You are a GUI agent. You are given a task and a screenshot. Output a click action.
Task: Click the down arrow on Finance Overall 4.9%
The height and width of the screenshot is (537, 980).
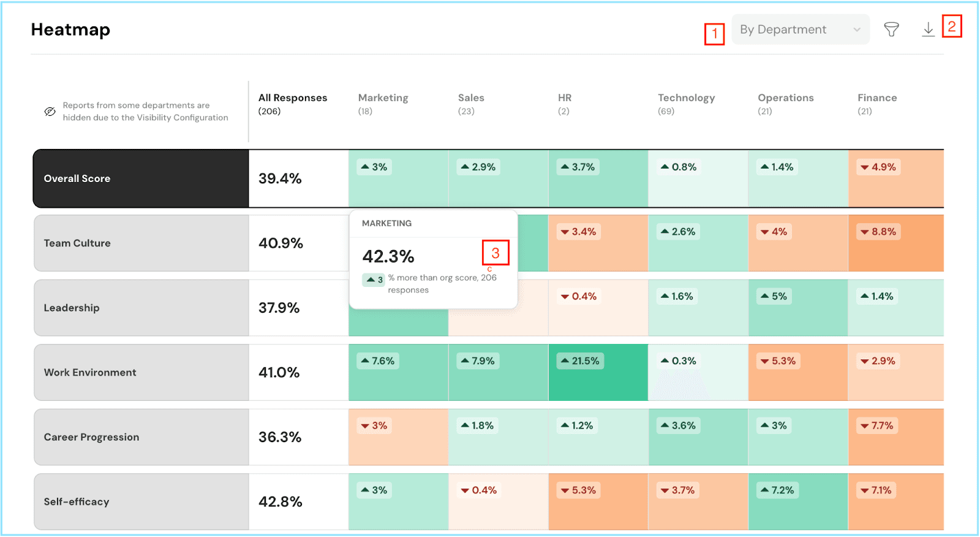[864, 167]
